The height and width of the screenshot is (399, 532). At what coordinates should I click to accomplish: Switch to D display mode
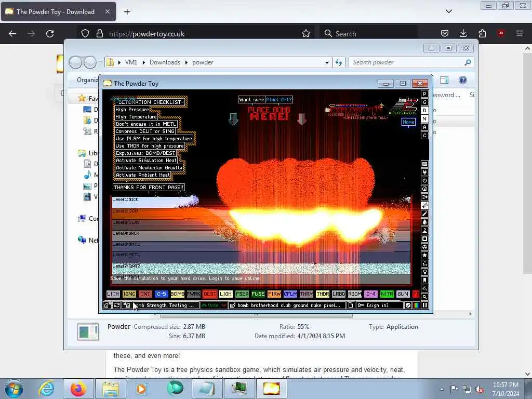(424, 111)
